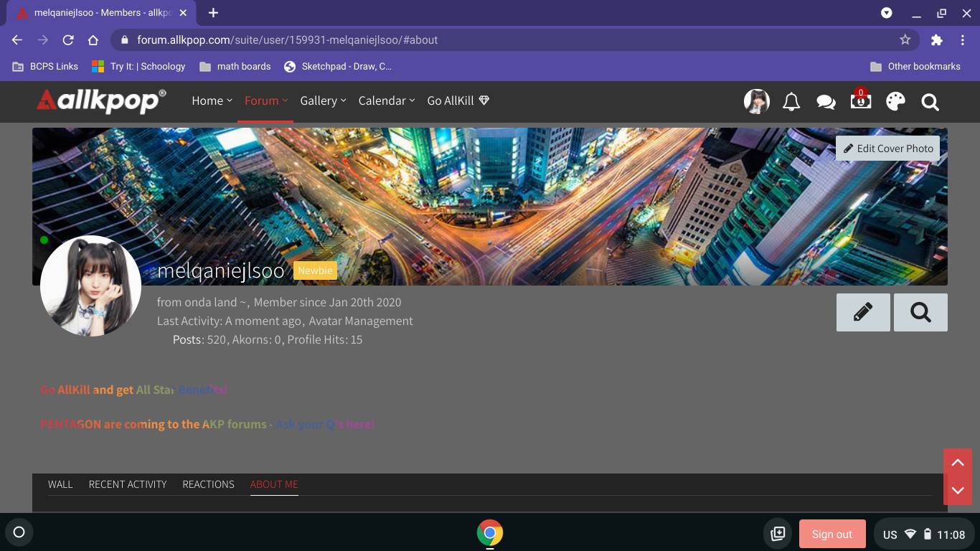
Task: Click the Sign out button
Action: coord(832,534)
